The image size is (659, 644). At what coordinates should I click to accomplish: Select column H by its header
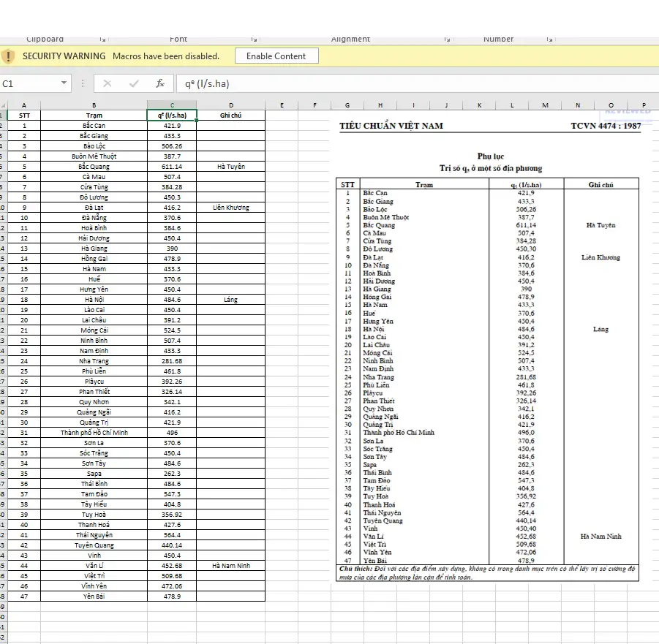click(380, 105)
